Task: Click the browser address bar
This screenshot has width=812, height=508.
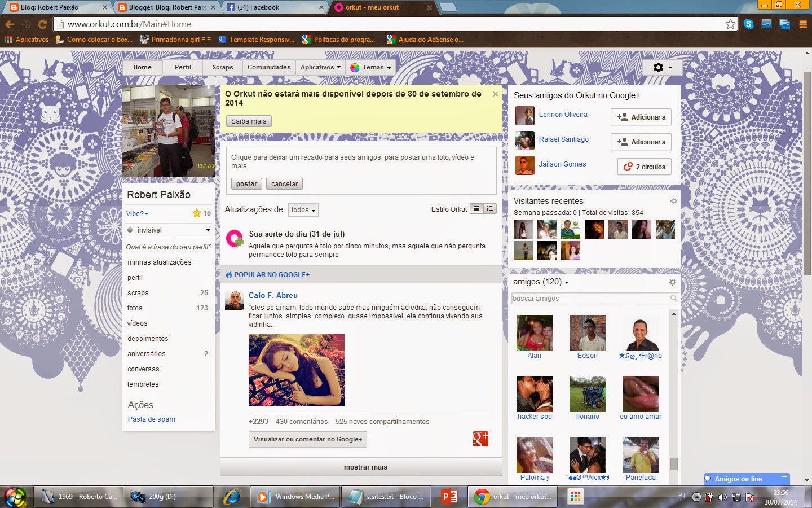Action: click(395, 24)
